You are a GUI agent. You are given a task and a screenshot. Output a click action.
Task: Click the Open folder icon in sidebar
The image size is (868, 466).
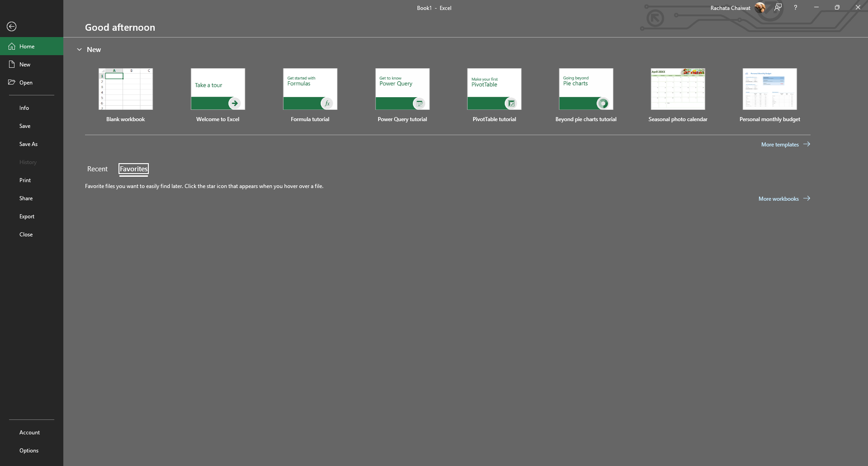pyautogui.click(x=12, y=82)
